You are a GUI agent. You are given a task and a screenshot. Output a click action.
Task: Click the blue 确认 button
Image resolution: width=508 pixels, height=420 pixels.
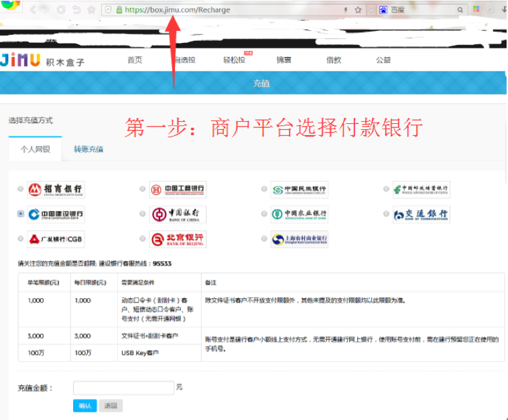(85, 405)
